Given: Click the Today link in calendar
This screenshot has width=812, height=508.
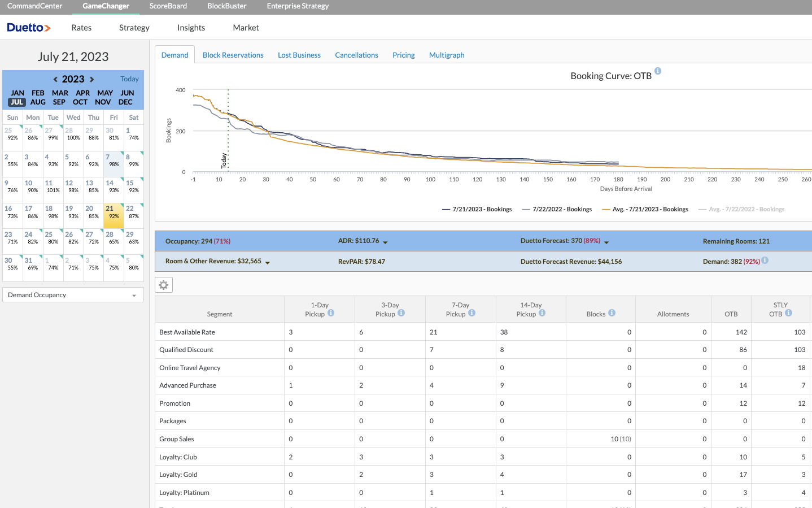Looking at the screenshot, I should click(129, 79).
